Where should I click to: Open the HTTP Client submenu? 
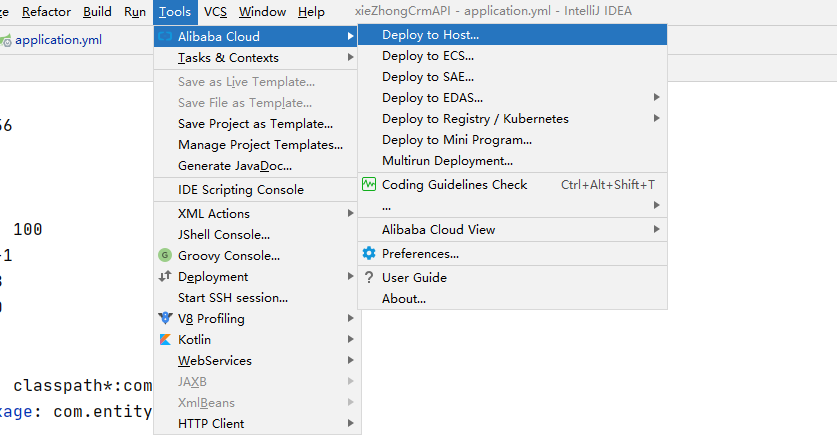351,423
